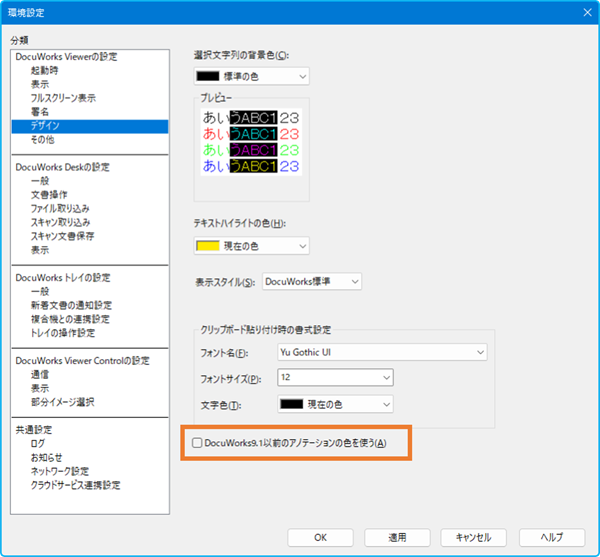Select the highlighted デザイン category

tap(45, 126)
